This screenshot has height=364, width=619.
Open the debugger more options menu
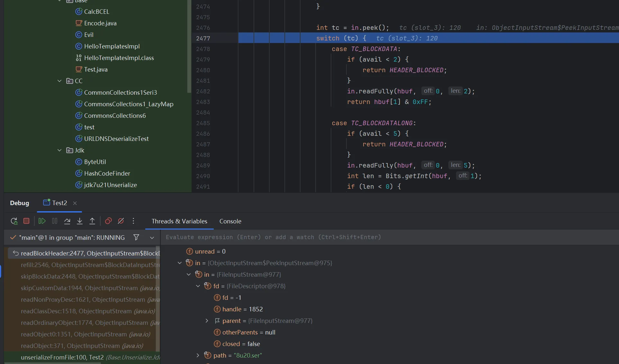[x=133, y=221]
